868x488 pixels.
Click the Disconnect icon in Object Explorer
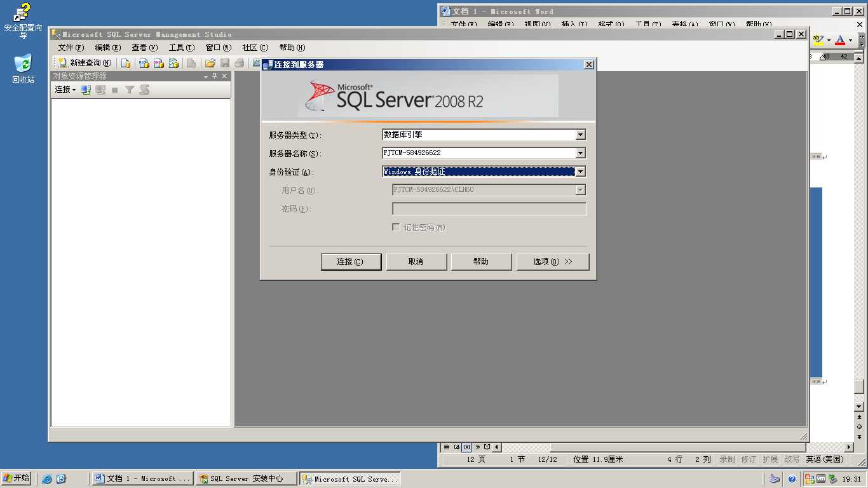(x=100, y=90)
